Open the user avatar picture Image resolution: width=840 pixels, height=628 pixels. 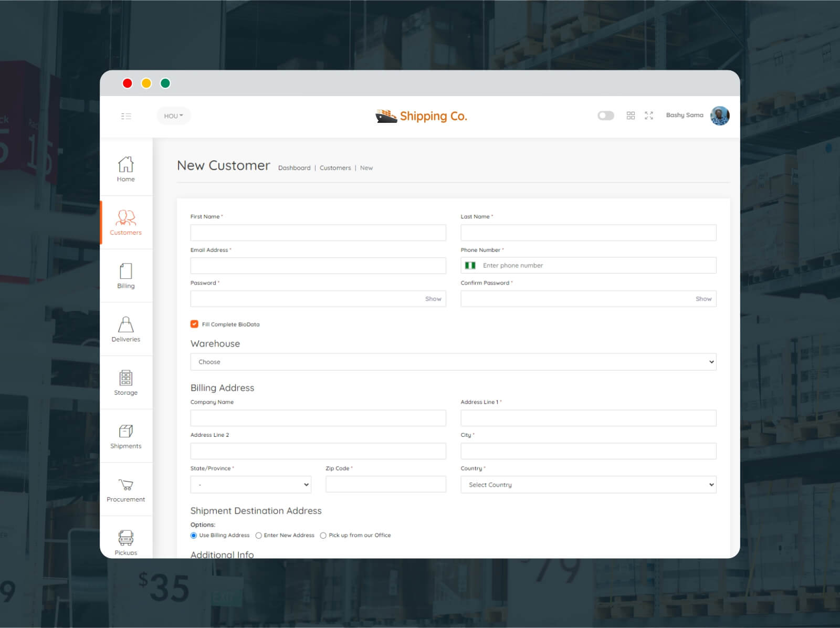720,116
